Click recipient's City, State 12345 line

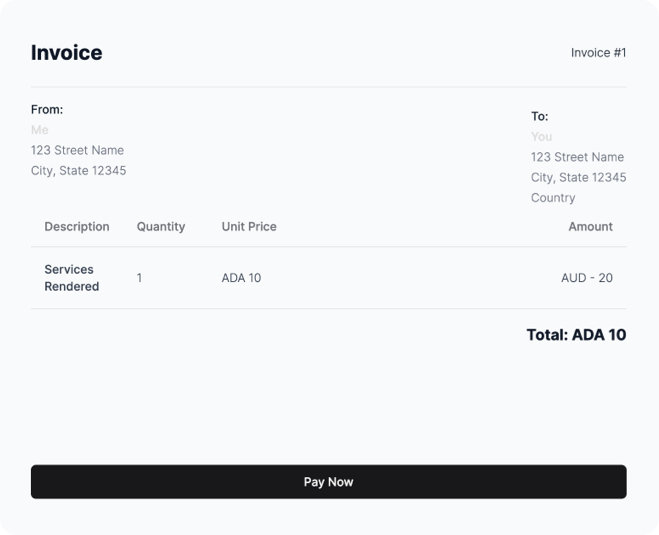click(578, 177)
